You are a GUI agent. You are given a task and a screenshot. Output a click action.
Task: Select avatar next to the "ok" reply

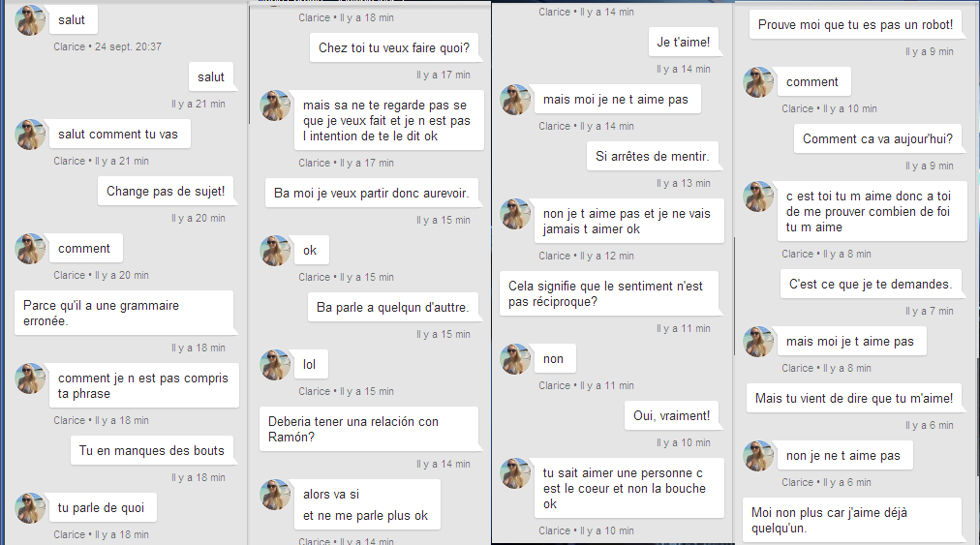(275, 251)
